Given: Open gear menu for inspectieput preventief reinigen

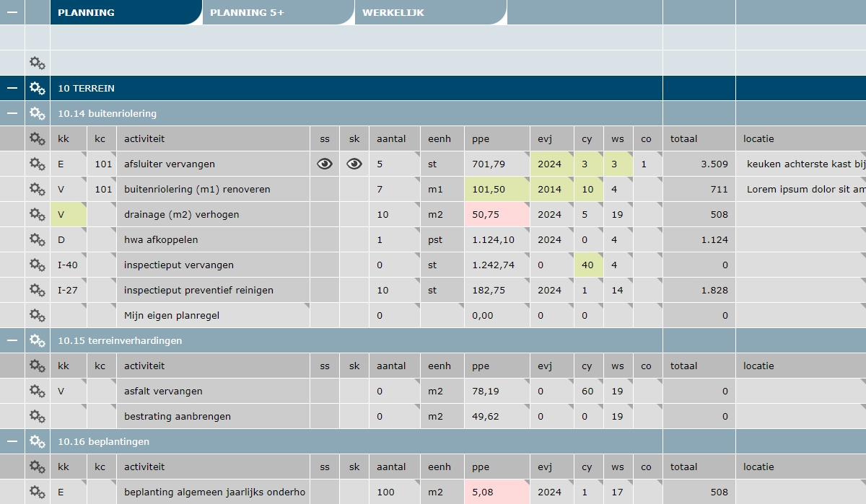Looking at the screenshot, I should (38, 290).
